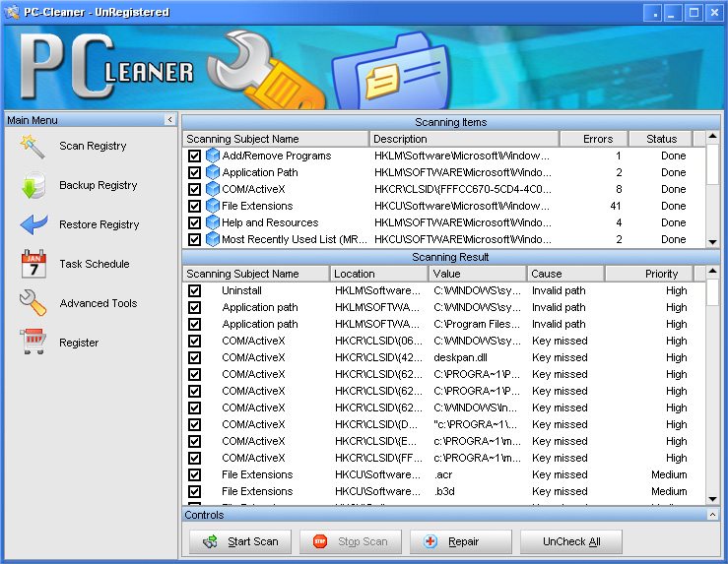Image resolution: width=728 pixels, height=564 pixels.
Task: Click the PC-Cleaner app icon in title bar
Action: [11, 12]
